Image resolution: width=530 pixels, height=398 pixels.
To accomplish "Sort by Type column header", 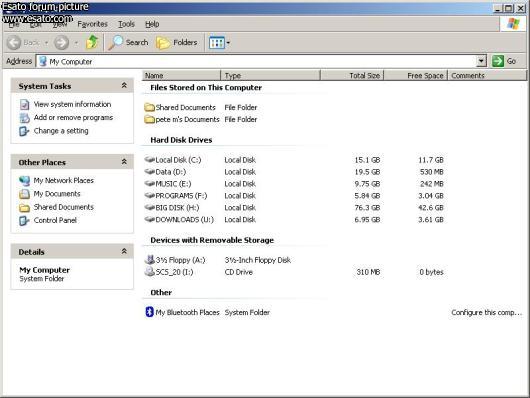I will click(270, 75).
